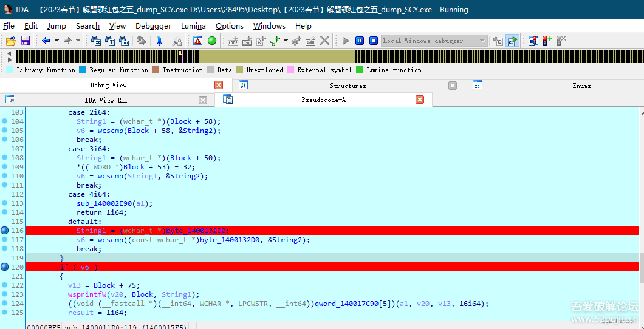Image resolution: width=644 pixels, height=329 pixels.
Task: Switch to the Structures tab
Action: pyautogui.click(x=348, y=86)
